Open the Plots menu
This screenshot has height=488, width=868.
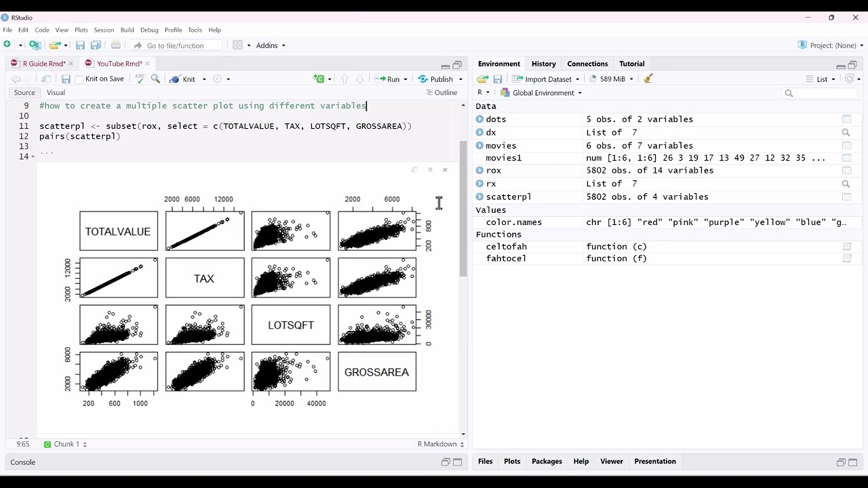[81, 30]
